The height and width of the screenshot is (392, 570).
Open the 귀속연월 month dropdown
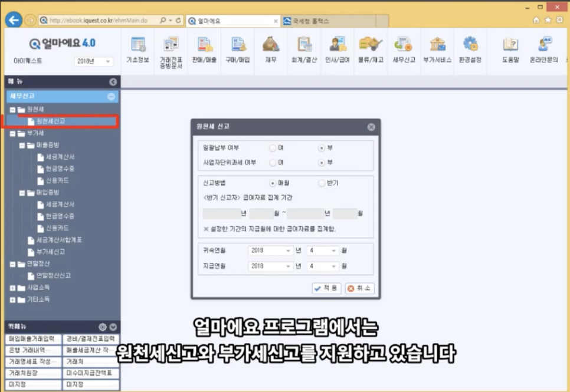point(323,251)
